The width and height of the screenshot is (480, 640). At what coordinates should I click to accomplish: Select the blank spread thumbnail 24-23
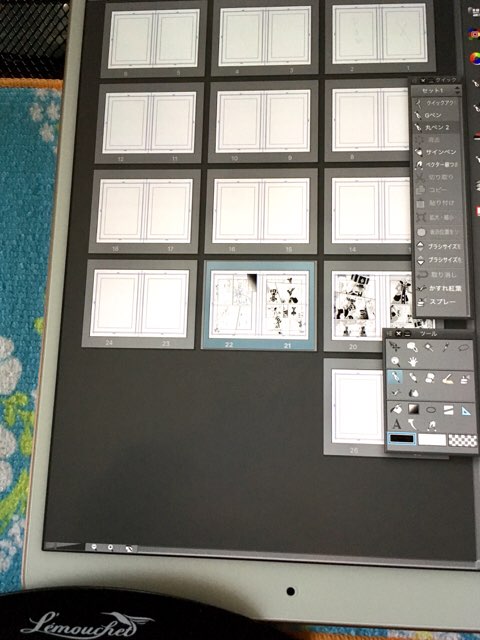pyautogui.click(x=139, y=304)
